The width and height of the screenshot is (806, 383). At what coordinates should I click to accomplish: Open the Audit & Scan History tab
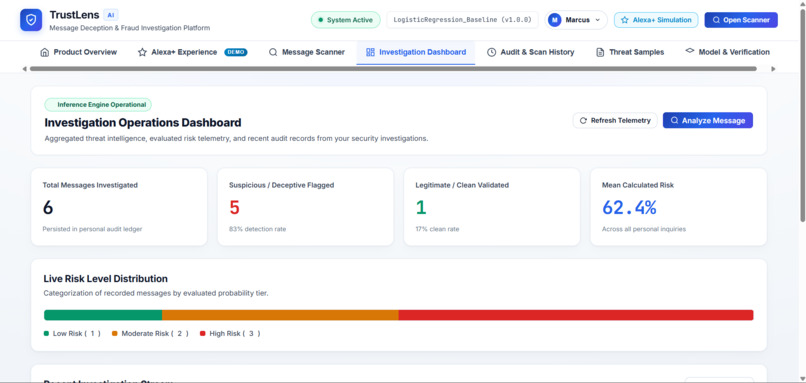click(530, 52)
